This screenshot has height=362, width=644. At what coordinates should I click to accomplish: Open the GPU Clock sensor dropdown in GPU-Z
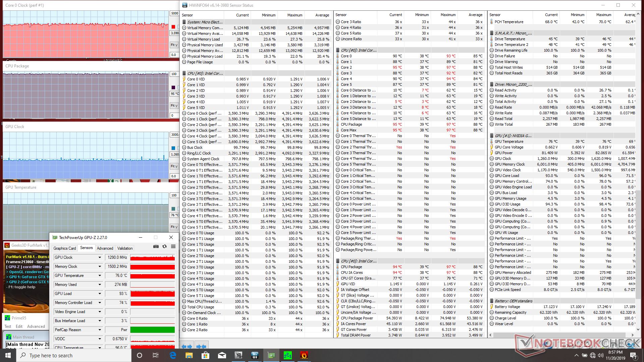point(100,257)
